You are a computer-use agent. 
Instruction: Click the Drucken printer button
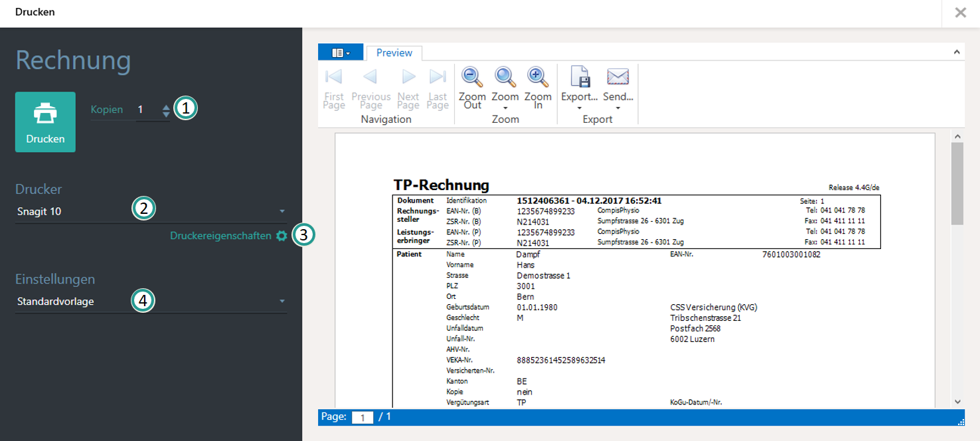coord(45,122)
